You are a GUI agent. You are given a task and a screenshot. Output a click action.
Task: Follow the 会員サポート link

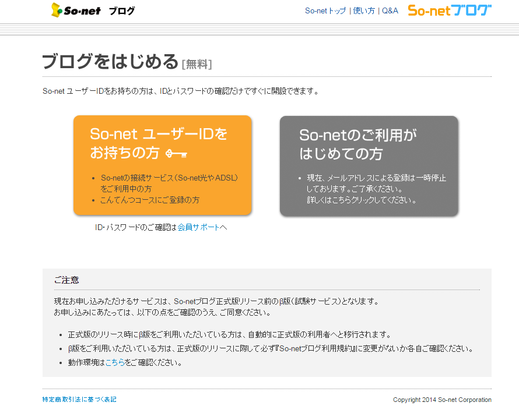click(198, 227)
